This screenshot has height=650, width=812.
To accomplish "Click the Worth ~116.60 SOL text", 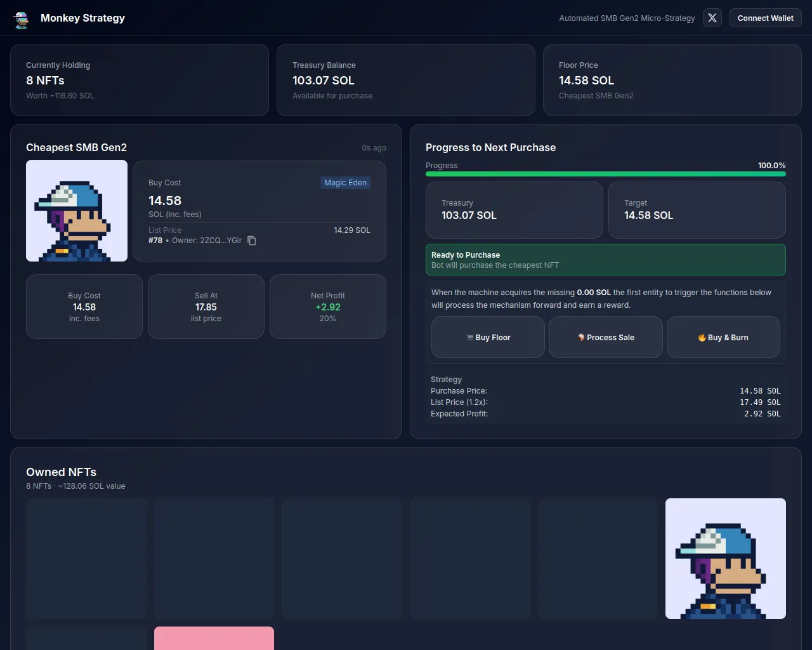I will [x=60, y=96].
